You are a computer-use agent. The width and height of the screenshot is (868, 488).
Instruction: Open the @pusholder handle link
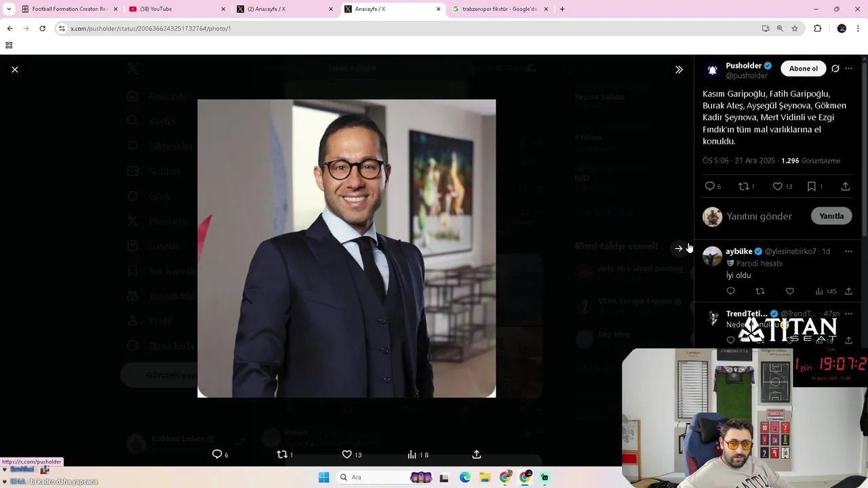point(747,76)
